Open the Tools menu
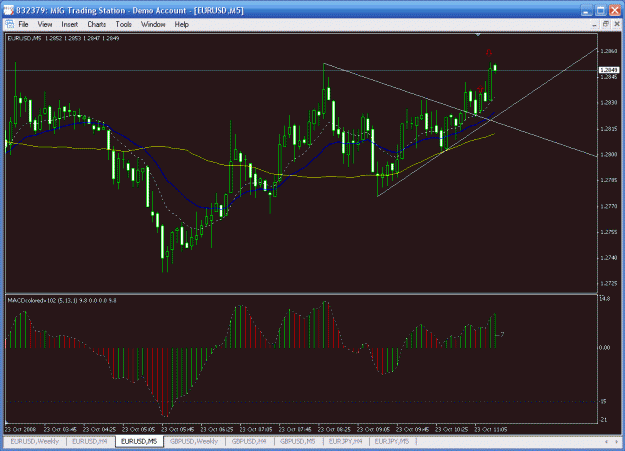 (124, 24)
